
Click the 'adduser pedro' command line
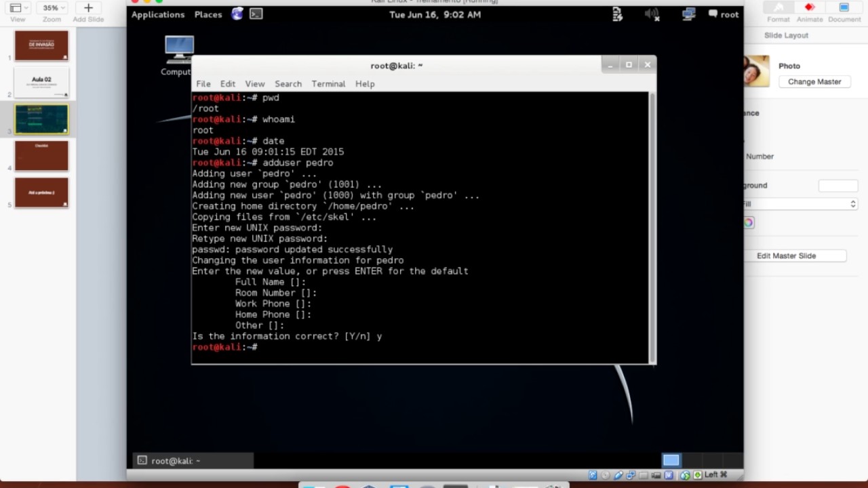pos(262,163)
